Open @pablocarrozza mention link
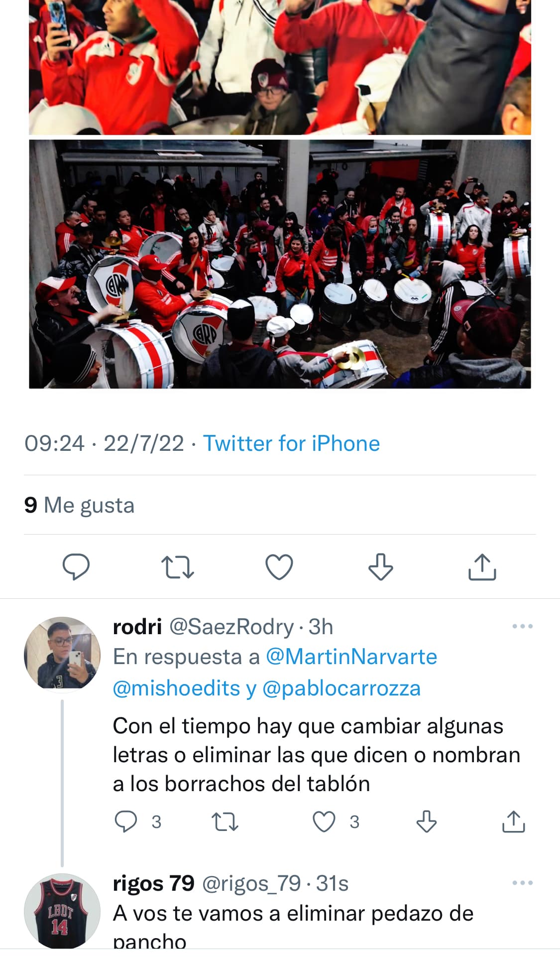Viewport: 560px width, 961px height. tap(341, 688)
